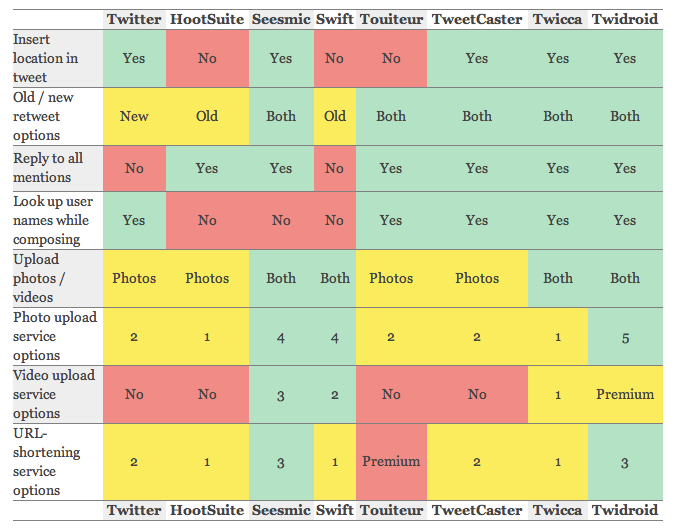Viewport: 674px width, 532px height.
Task: Click the bottom Twidroid column footer
Action: [625, 510]
